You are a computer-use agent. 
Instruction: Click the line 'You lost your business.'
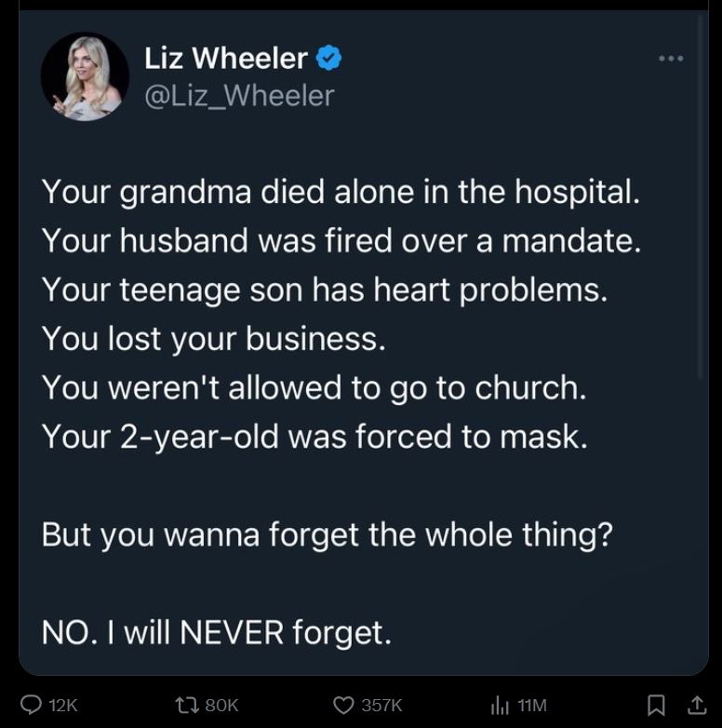tap(214, 339)
